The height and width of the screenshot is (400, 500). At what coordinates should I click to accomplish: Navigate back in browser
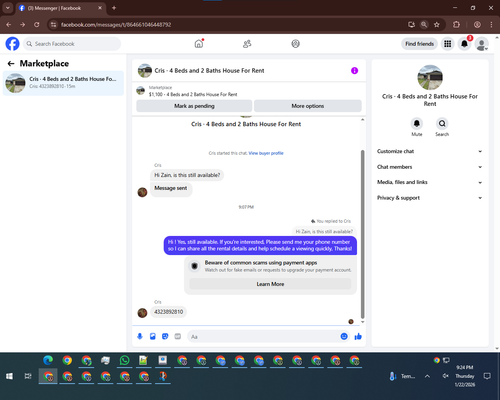pos(9,25)
